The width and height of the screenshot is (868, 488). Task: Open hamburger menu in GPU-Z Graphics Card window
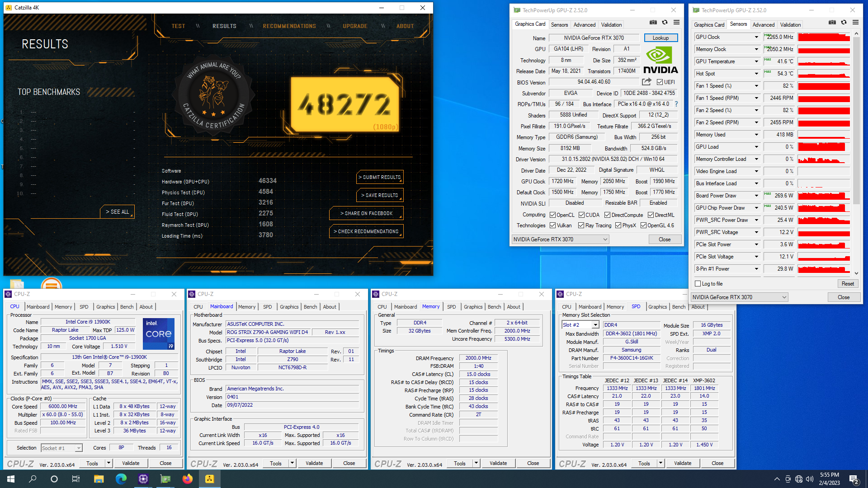tap(676, 22)
